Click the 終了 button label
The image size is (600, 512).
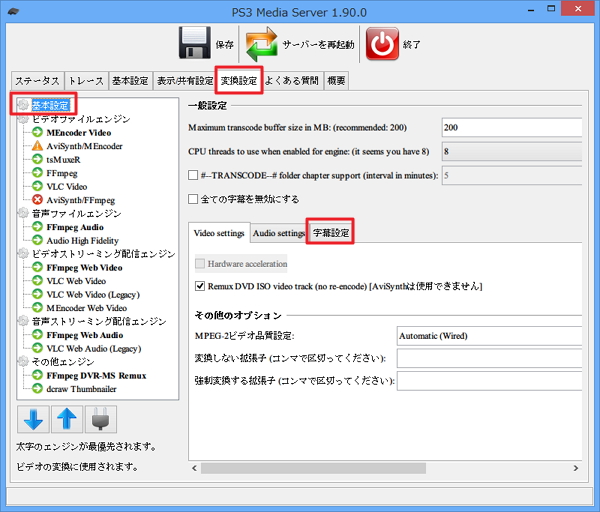click(412, 45)
